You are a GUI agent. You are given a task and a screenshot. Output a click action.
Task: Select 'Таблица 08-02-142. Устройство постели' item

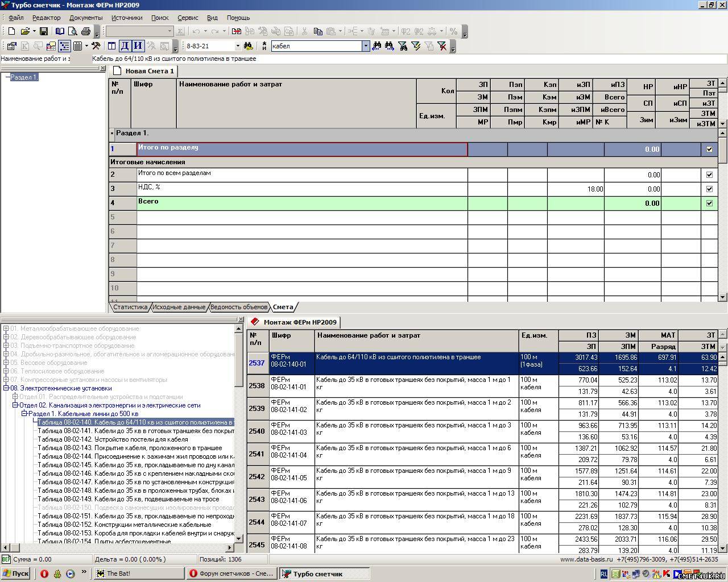(113, 439)
